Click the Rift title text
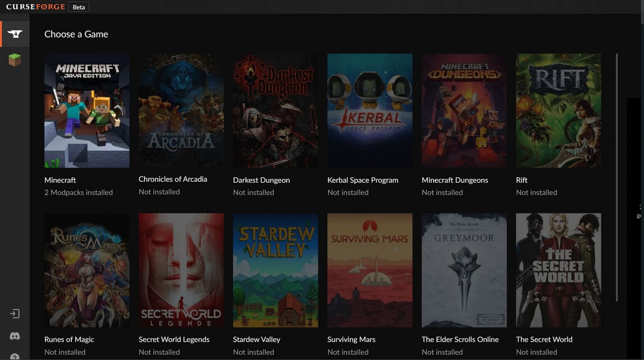This screenshot has width=644, height=360. pyautogui.click(x=522, y=180)
